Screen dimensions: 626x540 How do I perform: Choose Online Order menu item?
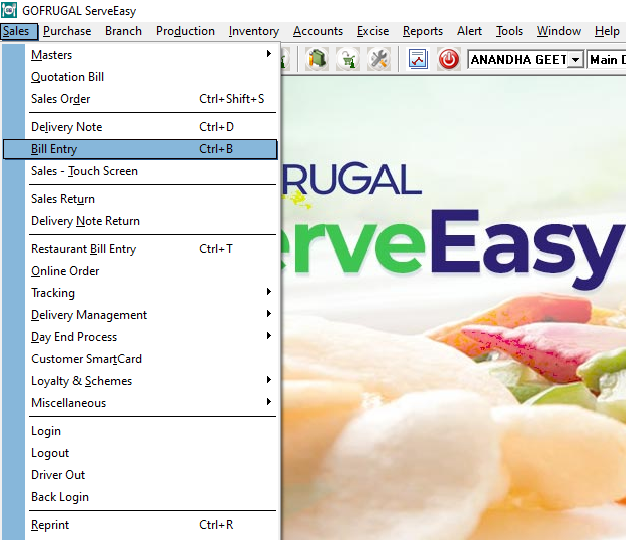click(139, 271)
